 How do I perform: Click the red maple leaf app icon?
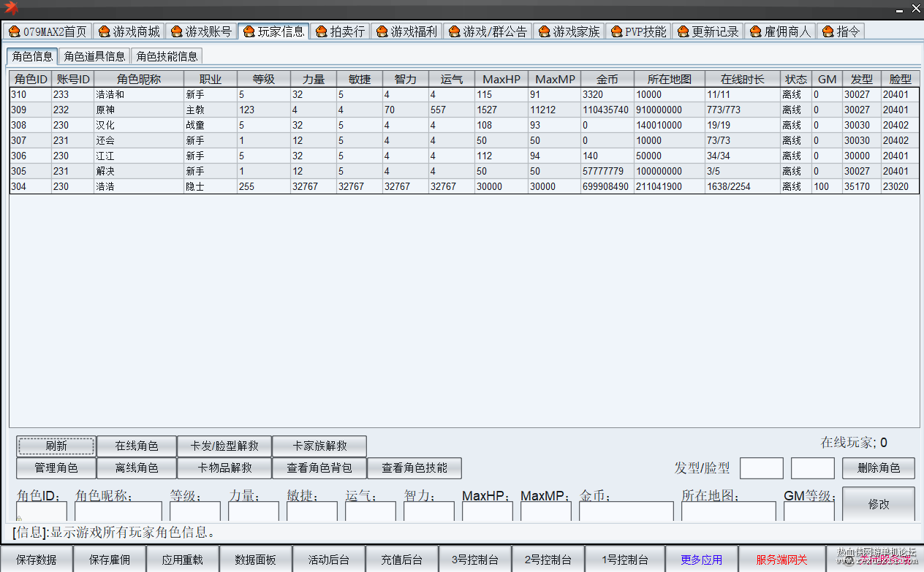tap(10, 8)
